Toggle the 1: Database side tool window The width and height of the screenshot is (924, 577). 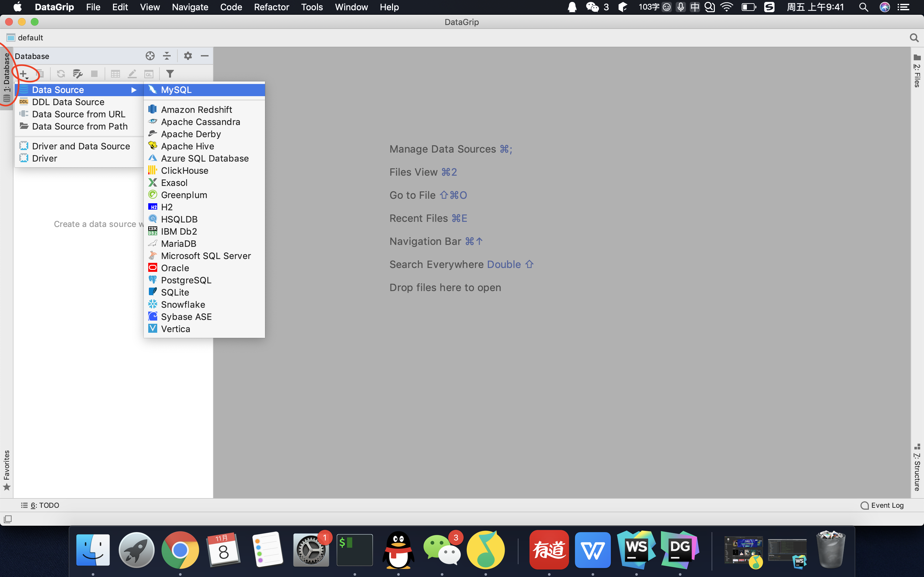(x=6, y=78)
